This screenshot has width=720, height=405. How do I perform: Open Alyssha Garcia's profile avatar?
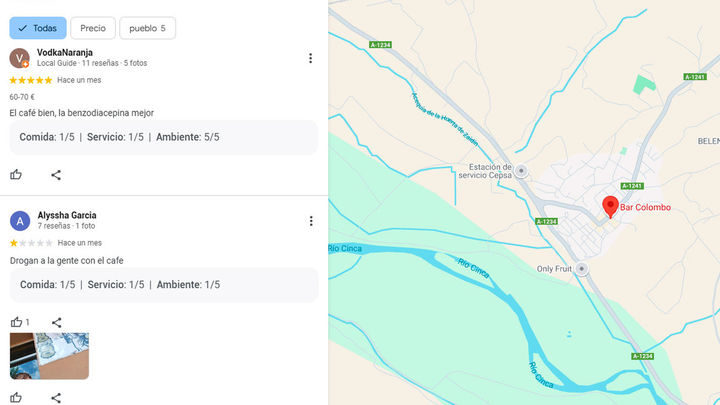(19, 221)
